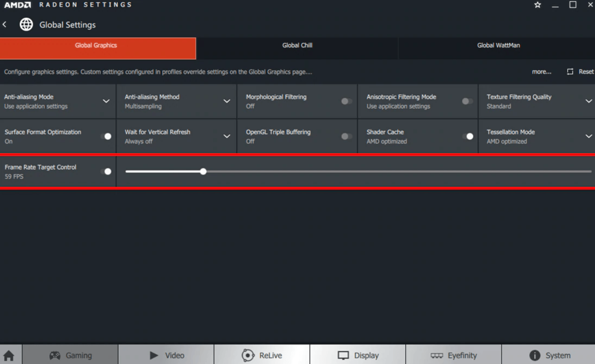The height and width of the screenshot is (364, 595).
Task: Click 'Multisampling' value under Anti-aliasing Method
Action: (x=143, y=106)
